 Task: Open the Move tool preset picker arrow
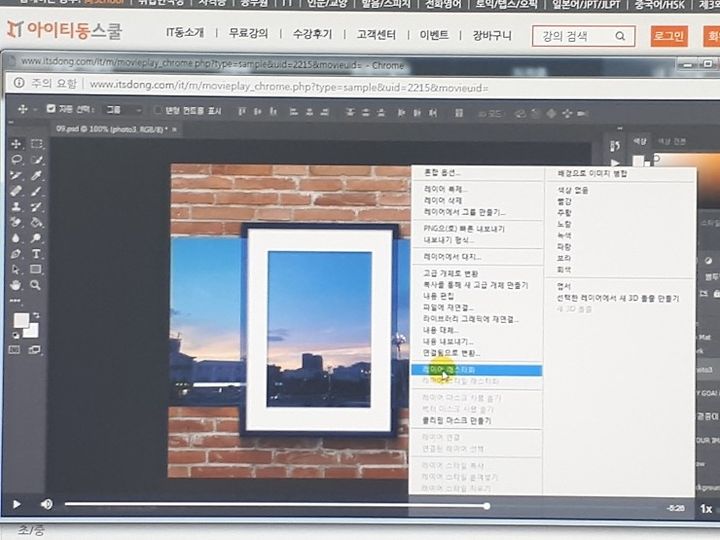pyautogui.click(x=34, y=109)
